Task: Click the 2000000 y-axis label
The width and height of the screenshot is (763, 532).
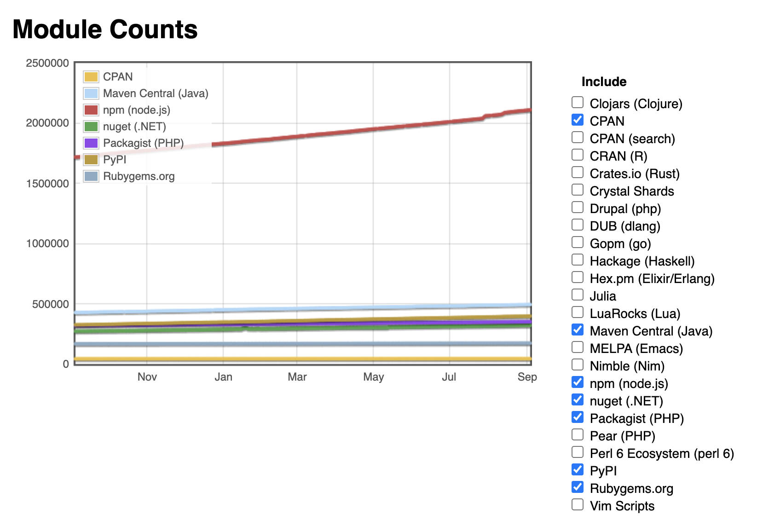Action: click(x=47, y=123)
